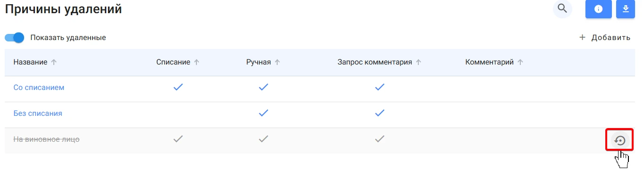Viewport: 644px width, 170px height.
Task: Sort by Запрос комментария column header
Action: [375, 62]
